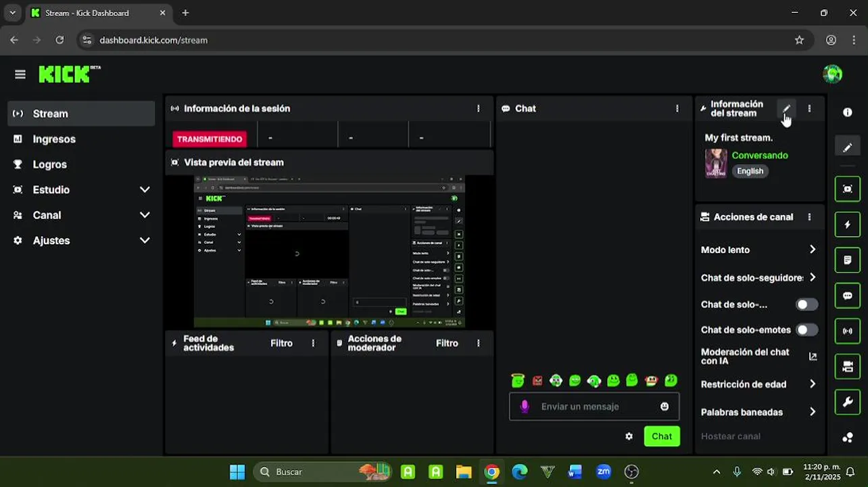Toggle the lightning activity feed widget icon
Viewport: 868px width, 487px height.
848,225
